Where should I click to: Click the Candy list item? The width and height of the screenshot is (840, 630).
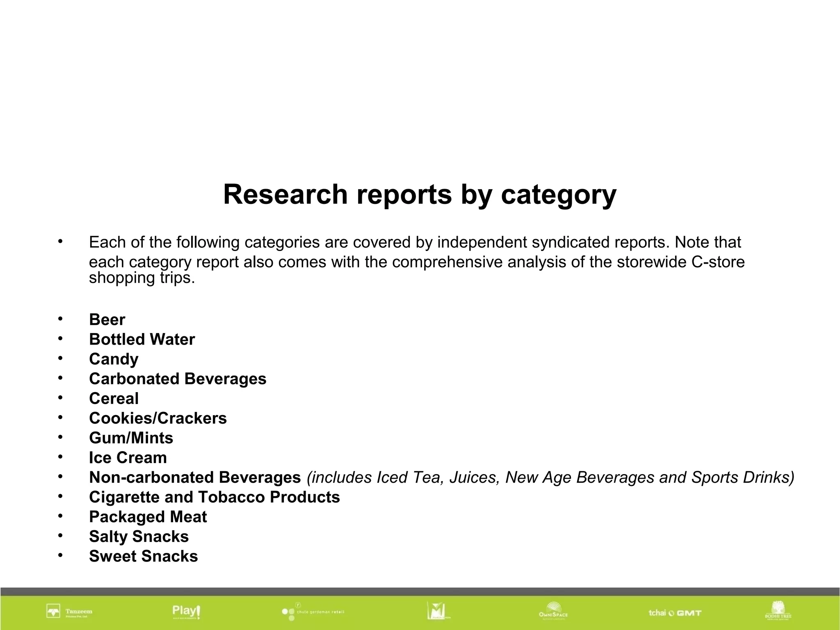coord(114,359)
